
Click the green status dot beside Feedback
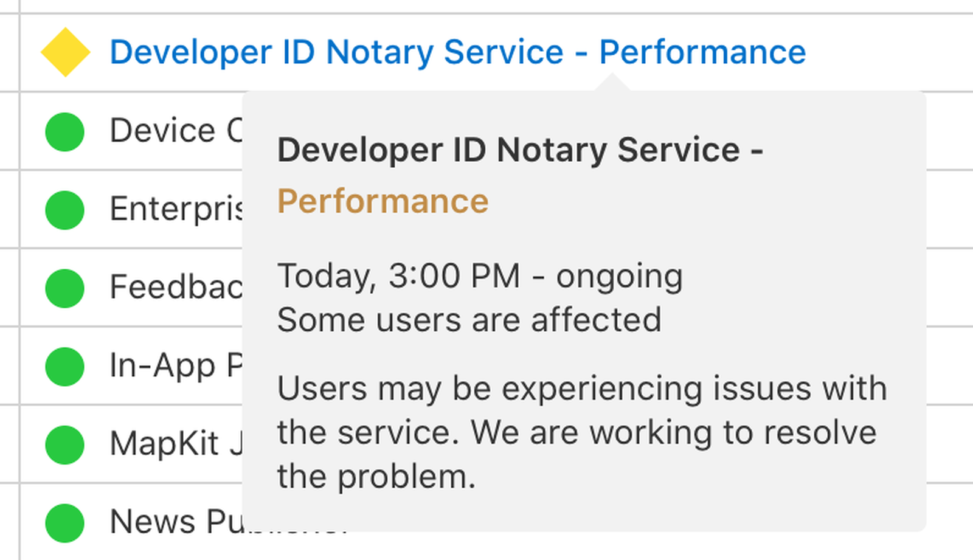64,288
